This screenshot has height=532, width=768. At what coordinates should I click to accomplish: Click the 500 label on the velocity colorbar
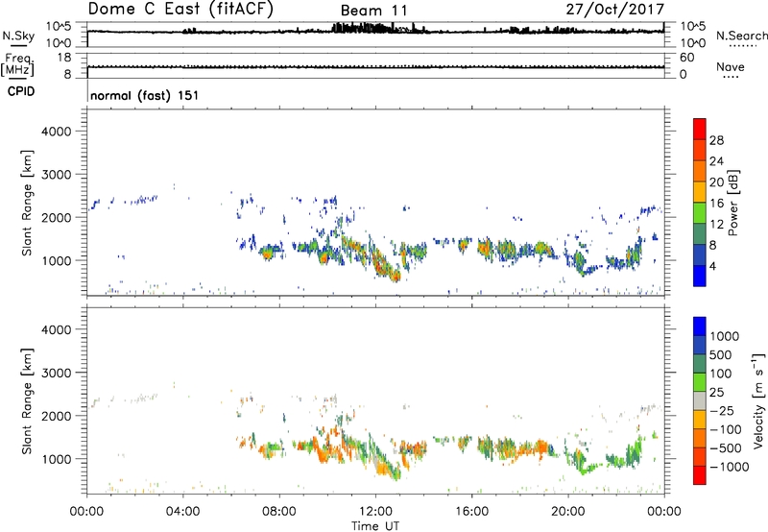click(x=723, y=354)
